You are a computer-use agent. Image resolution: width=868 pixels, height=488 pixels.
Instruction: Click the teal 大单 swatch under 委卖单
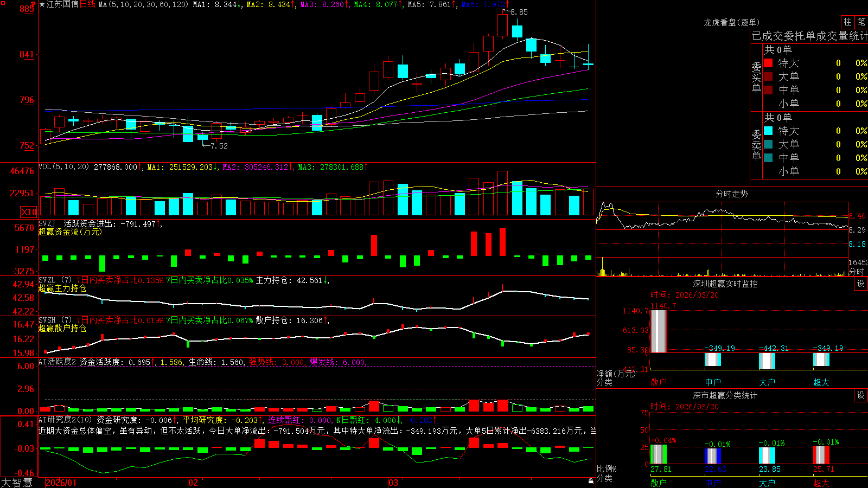tap(768, 144)
